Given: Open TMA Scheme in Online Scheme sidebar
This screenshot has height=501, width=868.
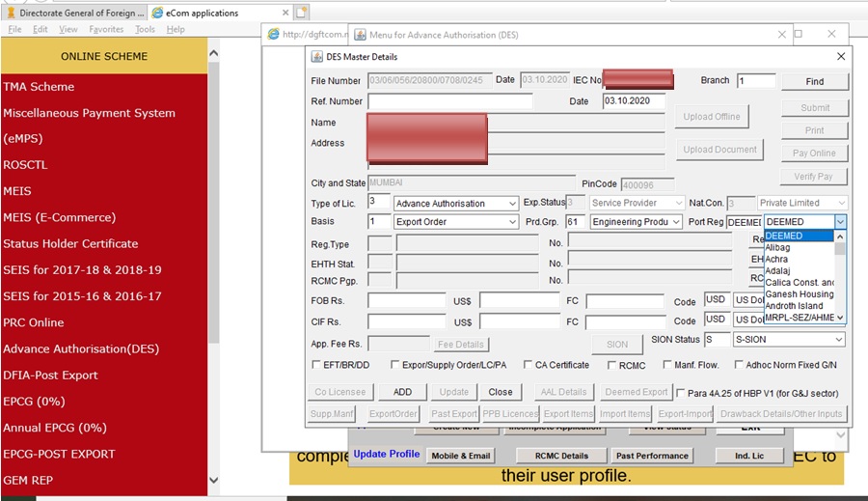Looking at the screenshot, I should 39,87.
